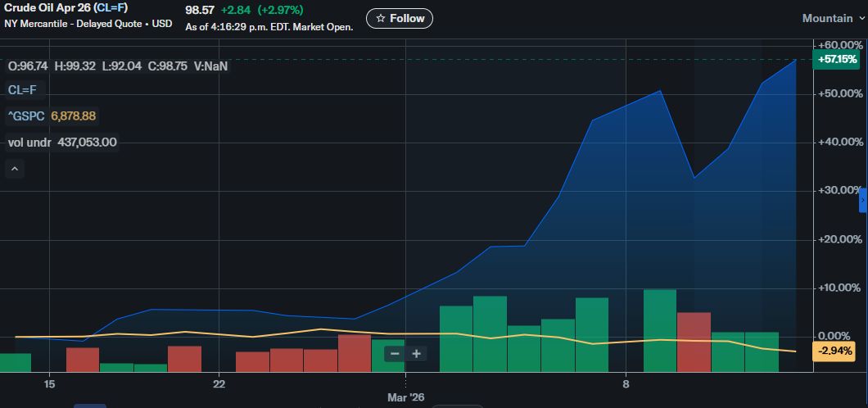Select the CL=F legend label
This screenshot has height=408, width=868.
point(22,89)
